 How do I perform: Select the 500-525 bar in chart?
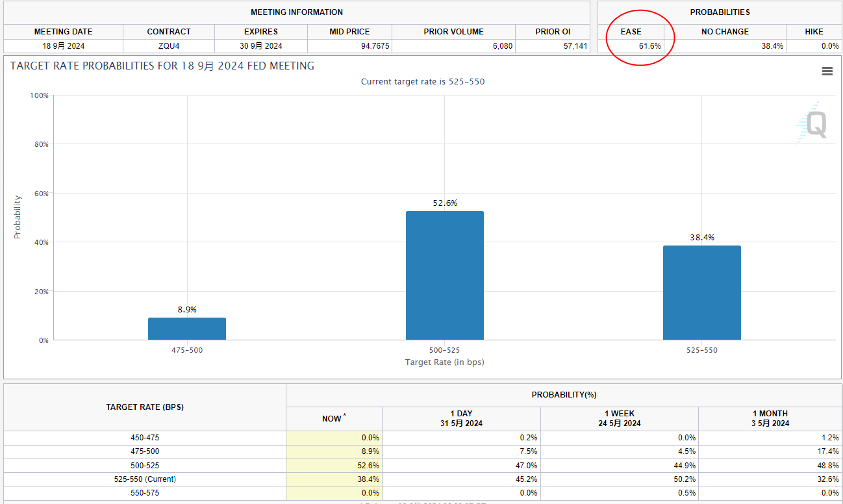pyautogui.click(x=444, y=275)
